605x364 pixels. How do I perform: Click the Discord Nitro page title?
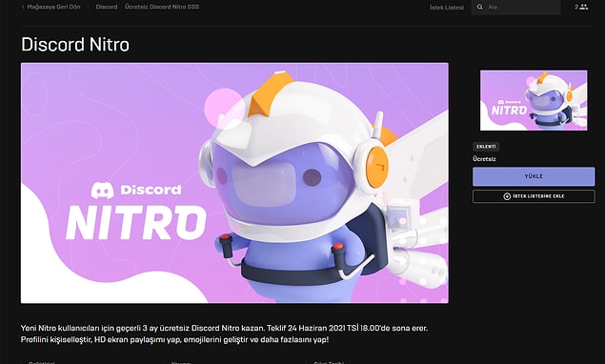[x=75, y=45]
